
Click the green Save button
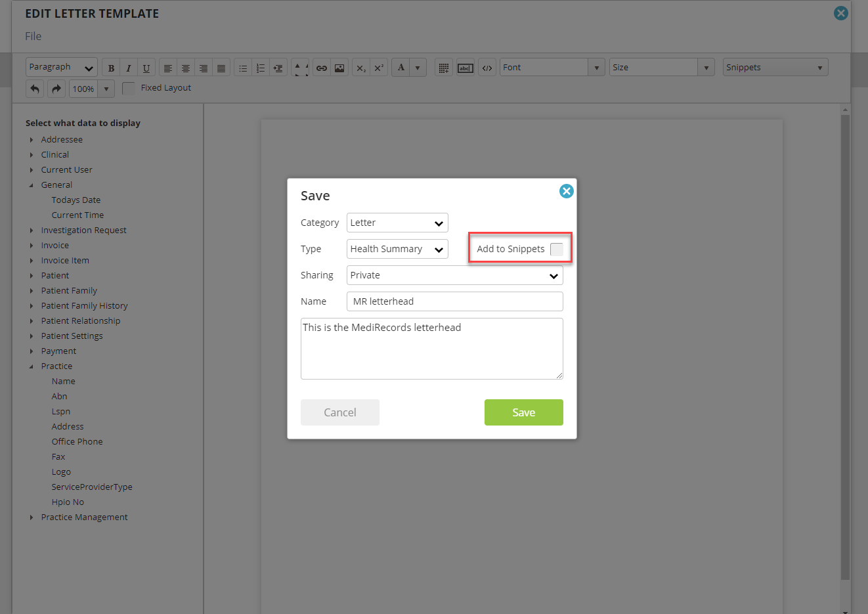pyautogui.click(x=524, y=412)
